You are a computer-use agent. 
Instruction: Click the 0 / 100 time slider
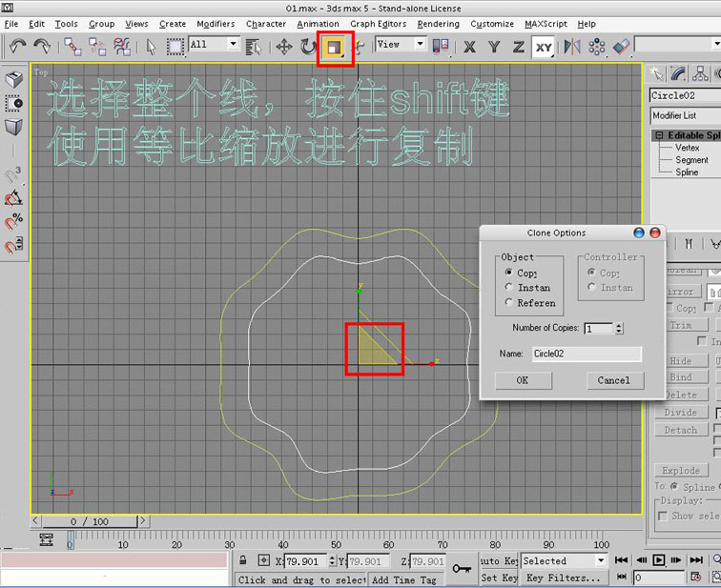90,521
